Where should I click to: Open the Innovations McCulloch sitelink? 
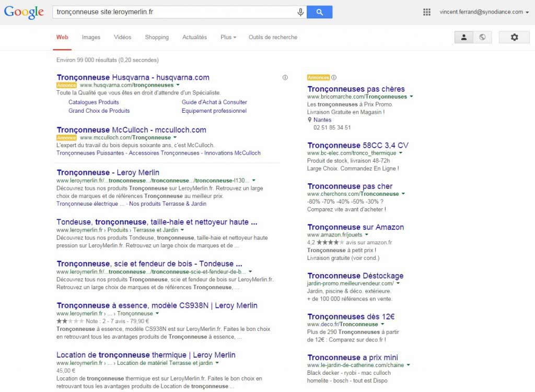232,153
